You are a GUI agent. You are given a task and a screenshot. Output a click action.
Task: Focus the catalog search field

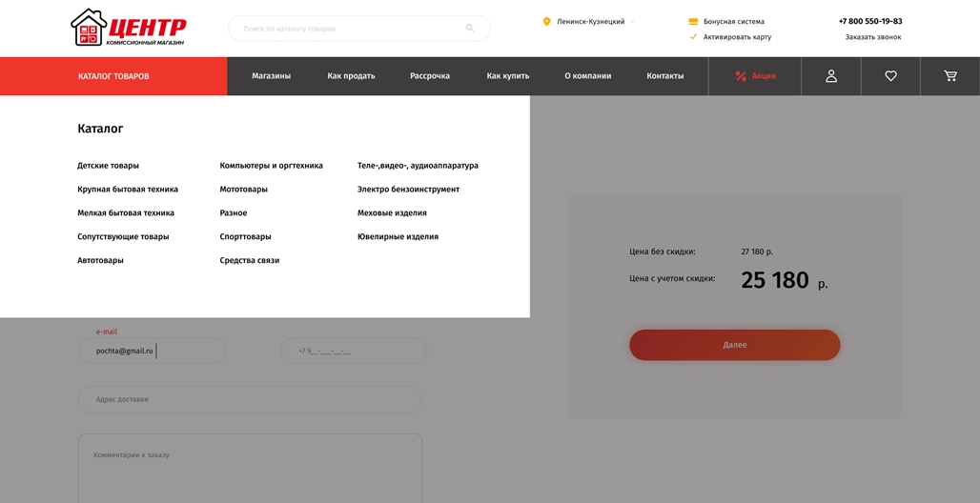point(348,29)
